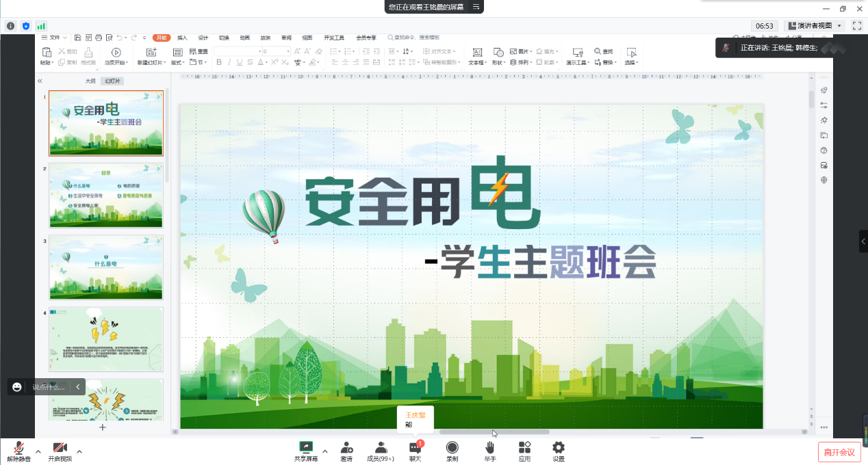Select slide 2 目录 thumbnail
This screenshot has height=465, width=868.
coord(106,196)
